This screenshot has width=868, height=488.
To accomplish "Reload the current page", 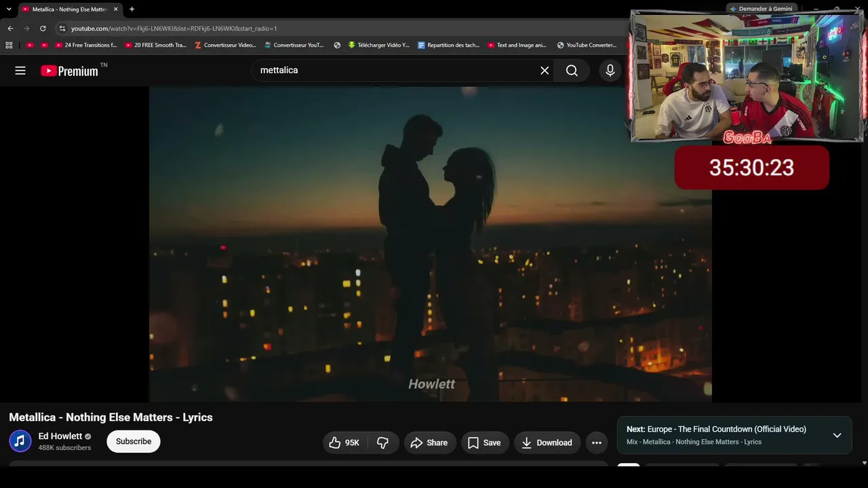I will [x=43, y=28].
